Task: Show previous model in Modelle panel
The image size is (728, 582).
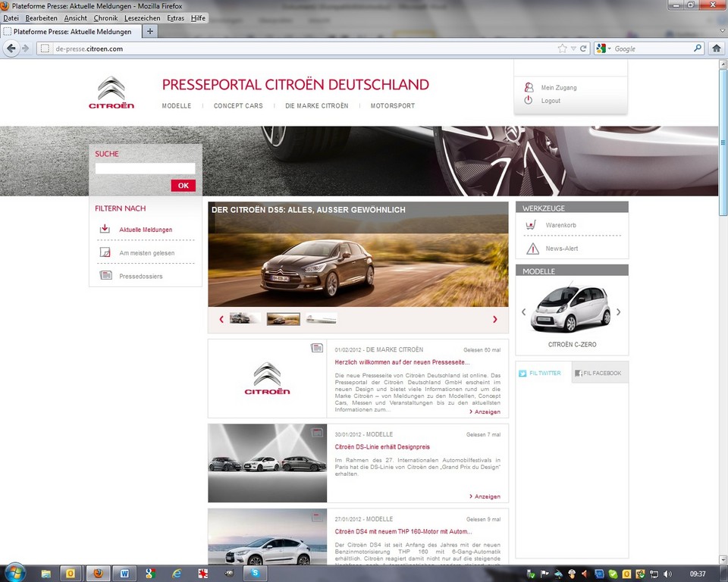Action: tap(524, 312)
